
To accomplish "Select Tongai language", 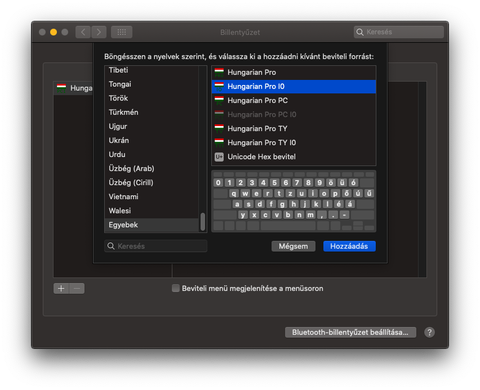I will pyautogui.click(x=152, y=84).
